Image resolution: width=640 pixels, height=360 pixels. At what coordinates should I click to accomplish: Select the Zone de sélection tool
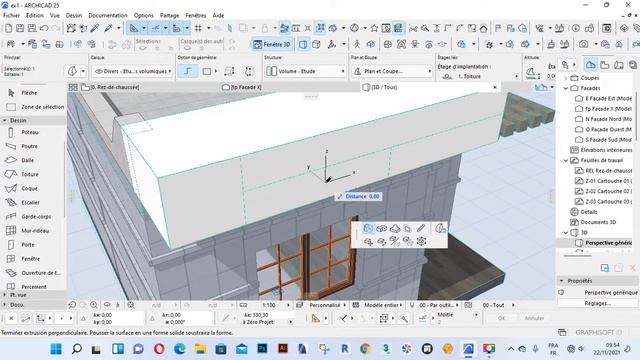(x=35, y=107)
